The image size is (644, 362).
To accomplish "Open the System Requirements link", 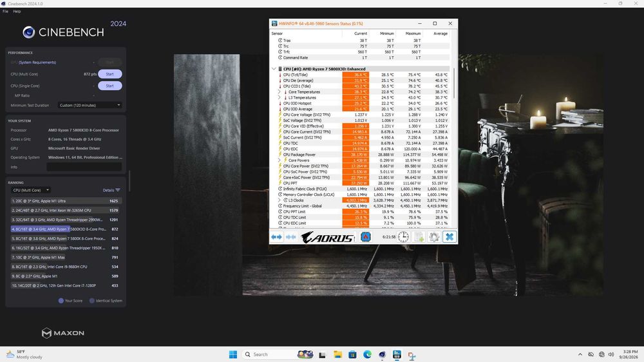I will (37, 62).
